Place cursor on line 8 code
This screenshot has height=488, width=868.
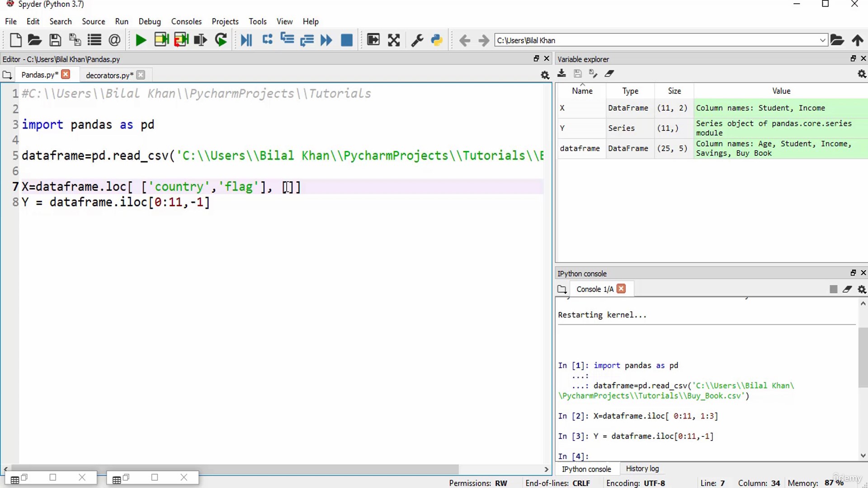[x=116, y=202]
